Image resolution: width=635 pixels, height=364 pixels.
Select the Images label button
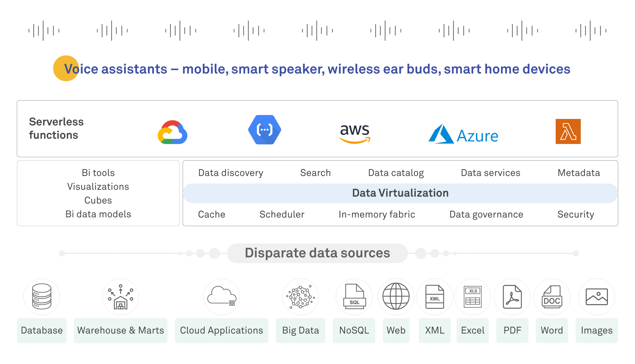[597, 330]
